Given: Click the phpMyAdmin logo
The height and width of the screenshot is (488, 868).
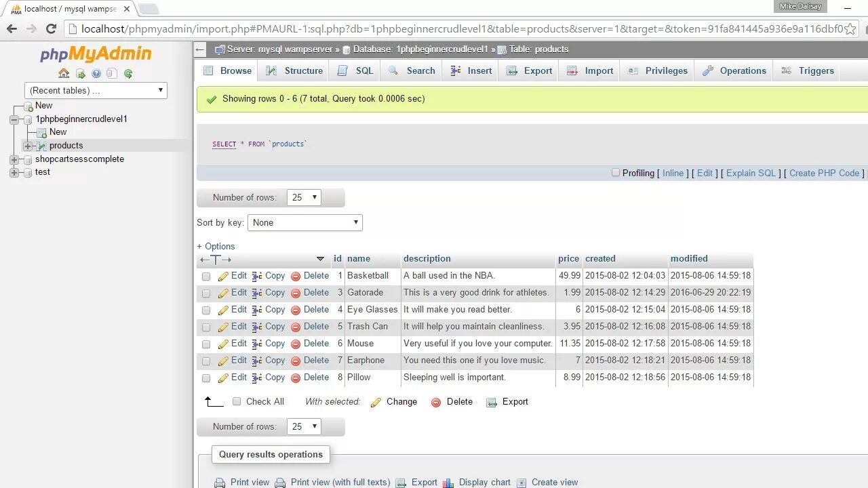Looking at the screenshot, I should tap(96, 54).
